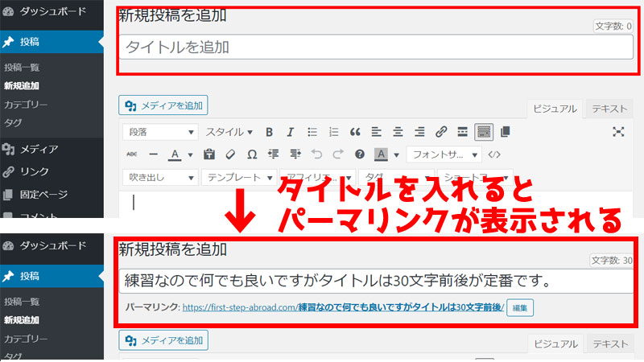Open カテゴリー in the upper sidebar
644x362 pixels.
(26, 105)
